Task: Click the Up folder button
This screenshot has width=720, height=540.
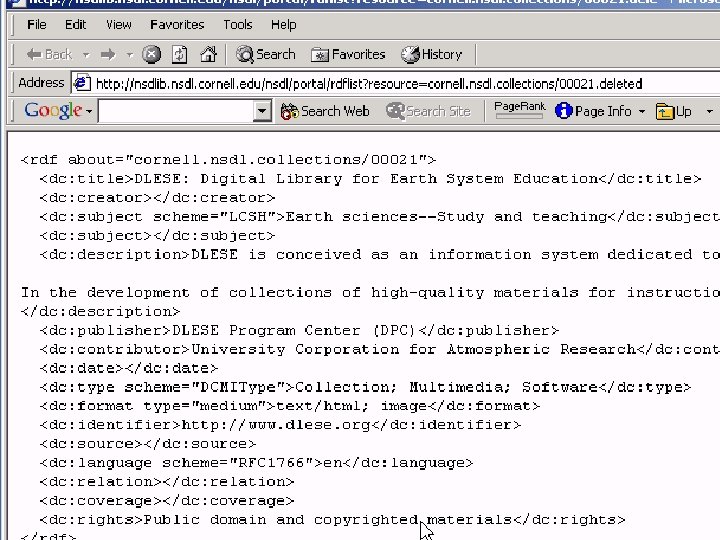Action: (674, 111)
